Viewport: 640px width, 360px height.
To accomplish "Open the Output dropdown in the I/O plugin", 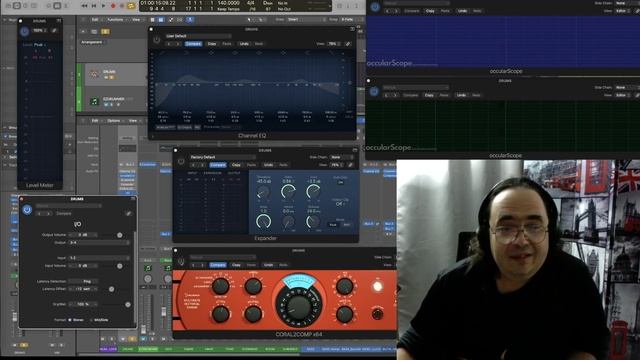I will pos(99,242).
